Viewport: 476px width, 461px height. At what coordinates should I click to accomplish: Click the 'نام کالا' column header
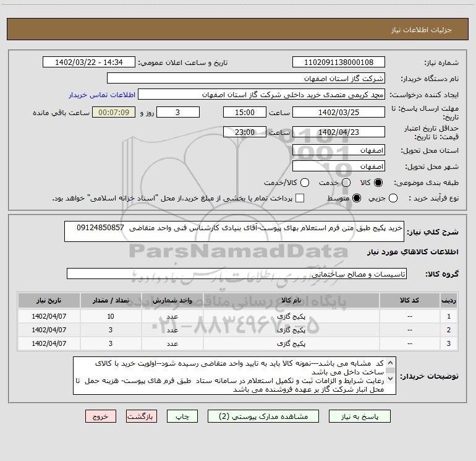pos(291,301)
